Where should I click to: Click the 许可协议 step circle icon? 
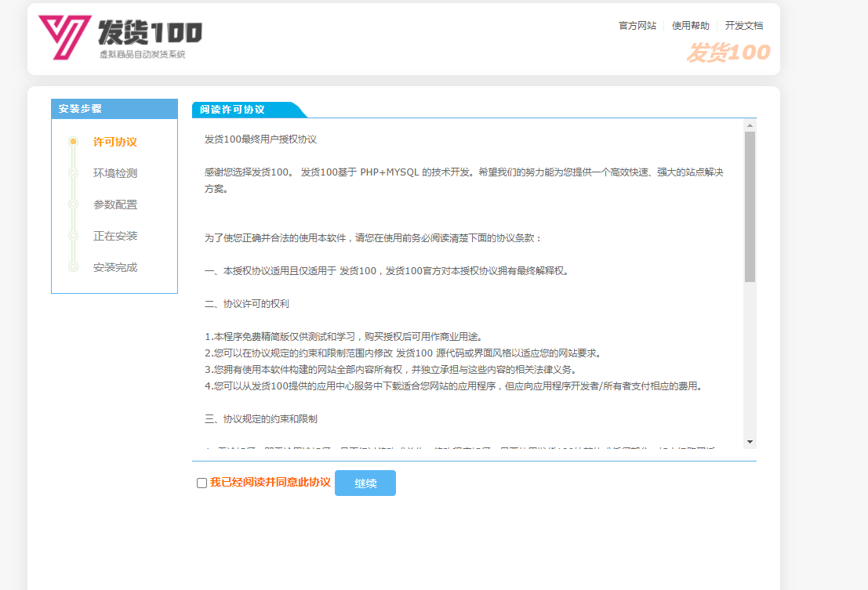pos(73,142)
